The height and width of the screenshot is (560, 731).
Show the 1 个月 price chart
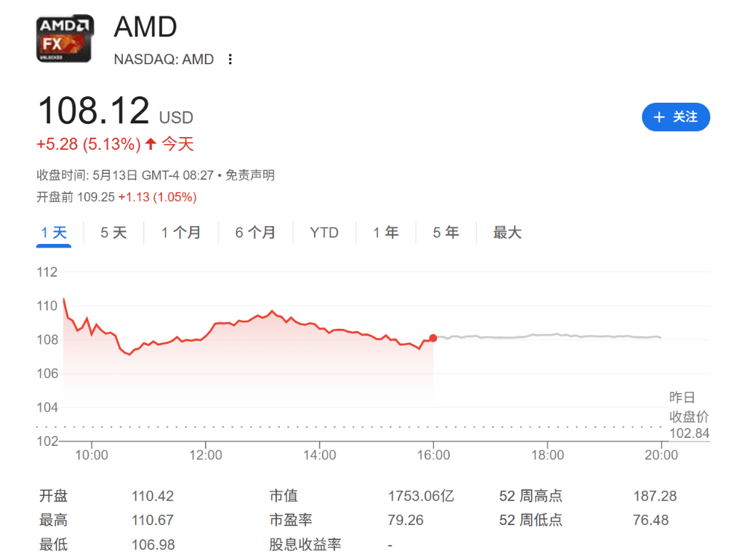[x=181, y=233]
